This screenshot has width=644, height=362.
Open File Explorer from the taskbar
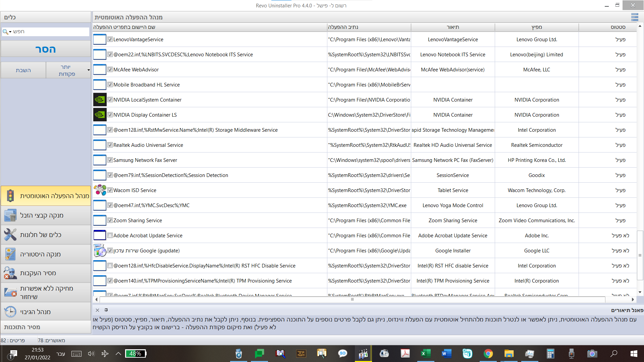point(509,354)
